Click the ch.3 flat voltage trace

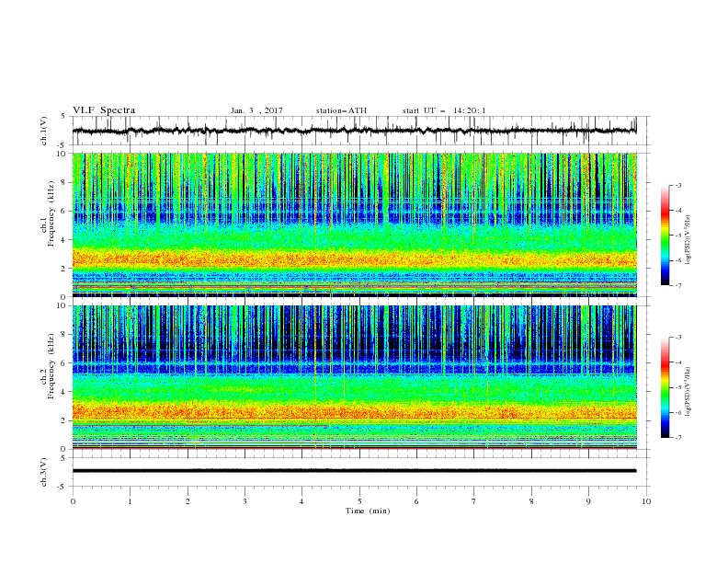[x=354, y=471]
